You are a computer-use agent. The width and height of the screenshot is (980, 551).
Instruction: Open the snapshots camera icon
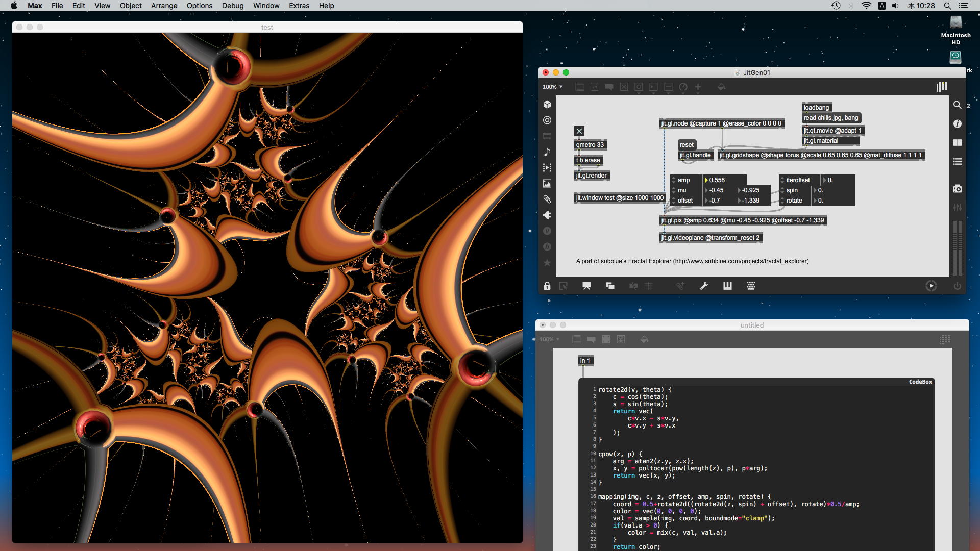click(958, 189)
